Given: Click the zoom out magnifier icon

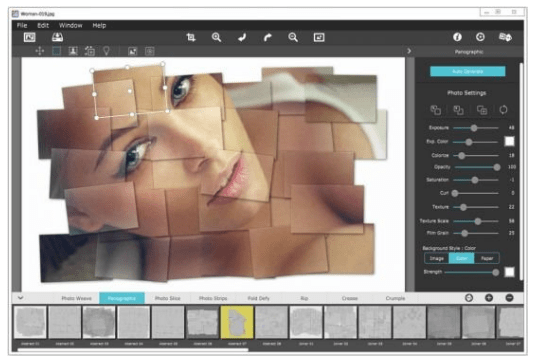Looking at the screenshot, I should point(293,37).
